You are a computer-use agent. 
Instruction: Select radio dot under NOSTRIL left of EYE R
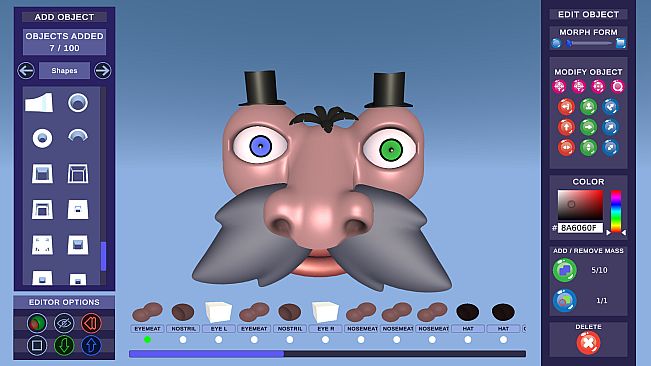pyautogui.click(x=290, y=339)
